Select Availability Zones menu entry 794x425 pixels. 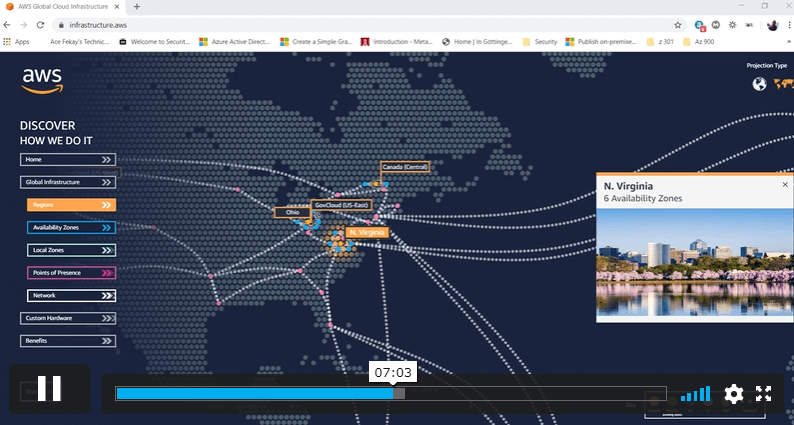(71, 227)
